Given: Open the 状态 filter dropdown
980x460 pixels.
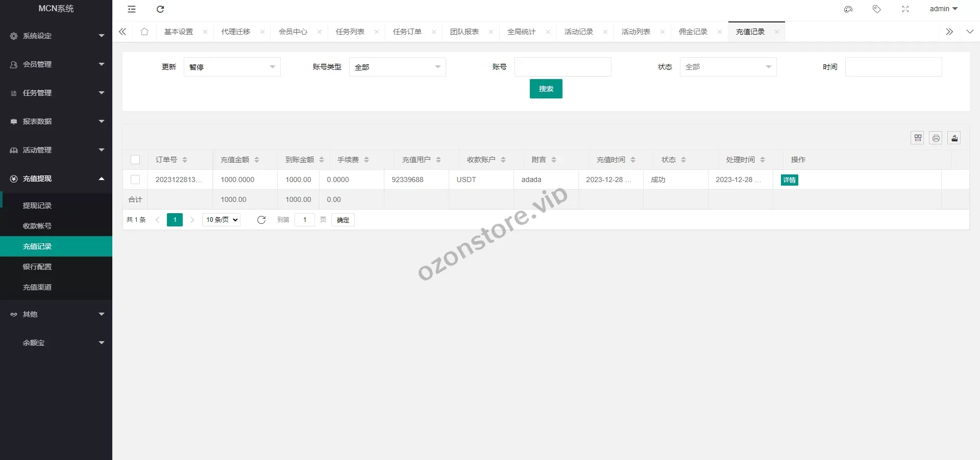Looking at the screenshot, I should pos(728,67).
